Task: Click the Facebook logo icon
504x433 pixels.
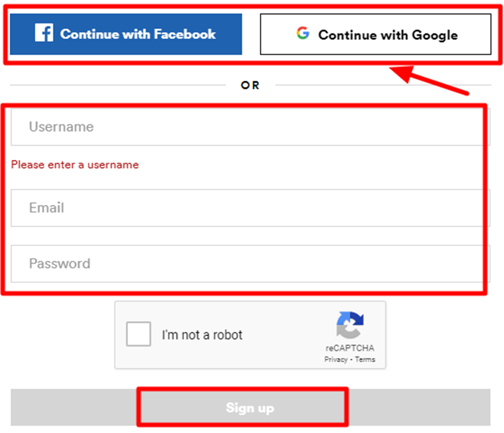Action: [x=44, y=33]
